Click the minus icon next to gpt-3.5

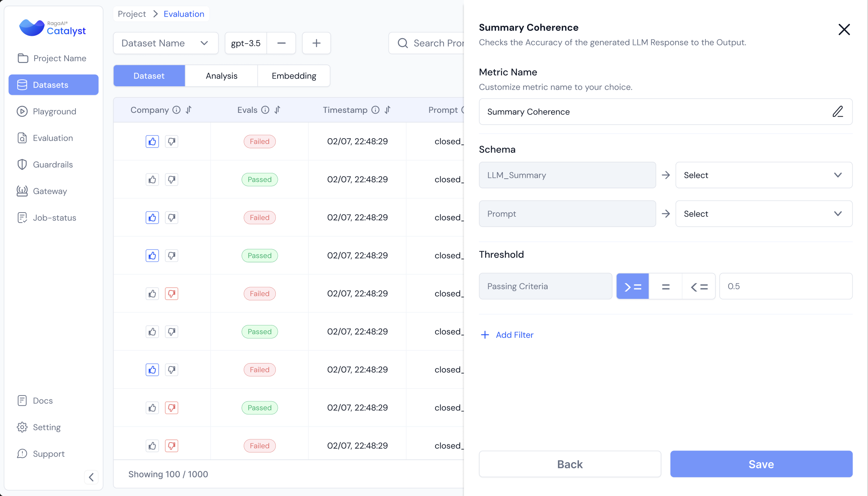[281, 43]
